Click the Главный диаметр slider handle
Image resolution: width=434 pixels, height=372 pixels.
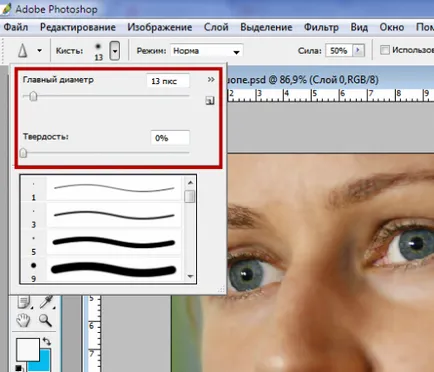point(33,97)
